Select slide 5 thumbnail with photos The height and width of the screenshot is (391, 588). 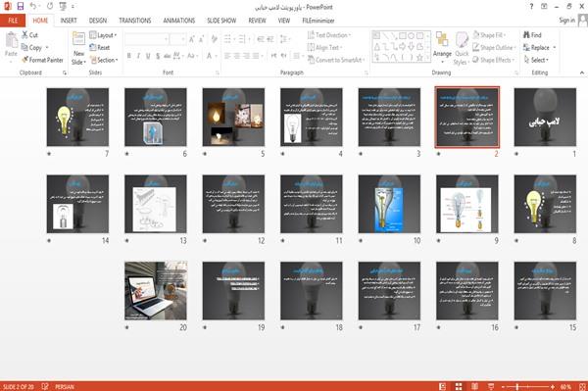233,117
